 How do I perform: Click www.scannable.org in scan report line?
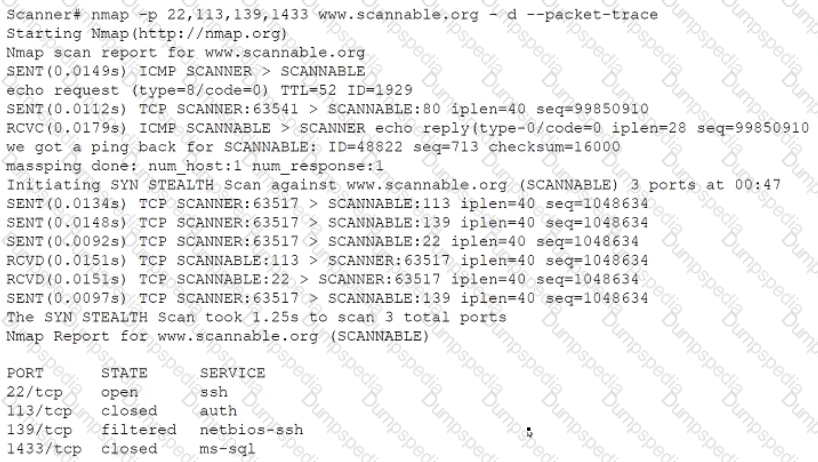point(285,53)
